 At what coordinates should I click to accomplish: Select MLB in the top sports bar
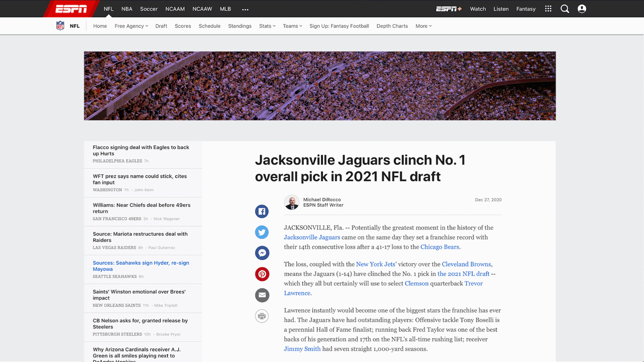[x=225, y=9]
